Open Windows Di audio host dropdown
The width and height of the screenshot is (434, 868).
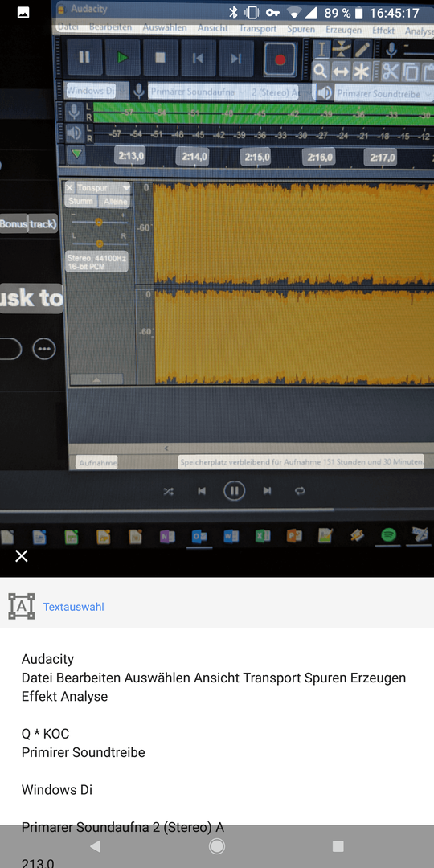[97, 90]
